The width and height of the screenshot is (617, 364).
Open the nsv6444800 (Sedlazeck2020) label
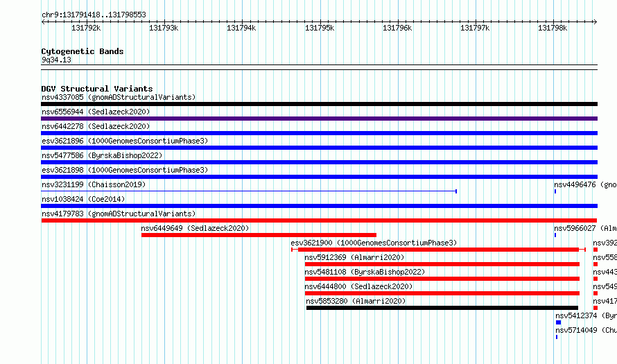[358, 286]
